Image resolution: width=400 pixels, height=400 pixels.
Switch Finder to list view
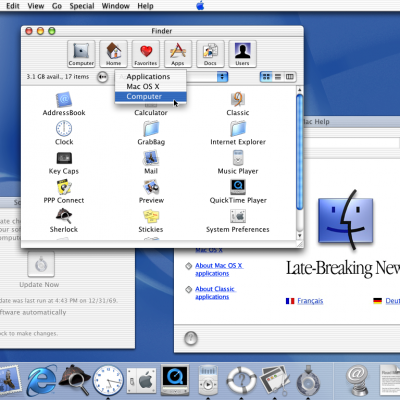click(278, 77)
